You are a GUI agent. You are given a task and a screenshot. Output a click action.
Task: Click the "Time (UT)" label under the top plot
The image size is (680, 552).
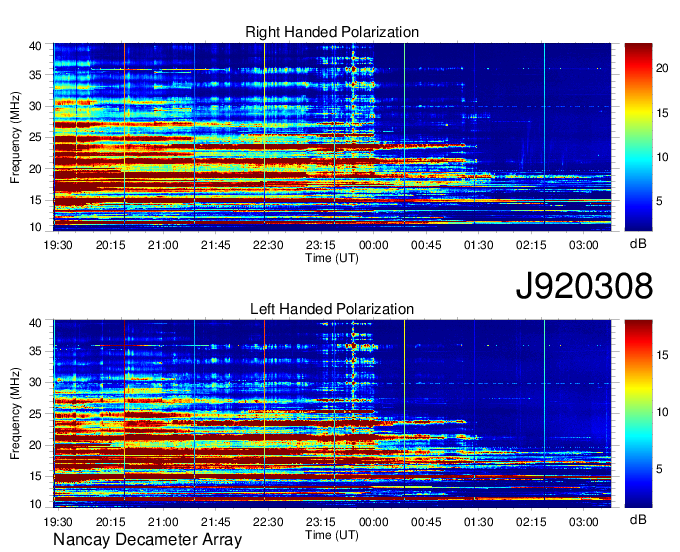[332, 258]
